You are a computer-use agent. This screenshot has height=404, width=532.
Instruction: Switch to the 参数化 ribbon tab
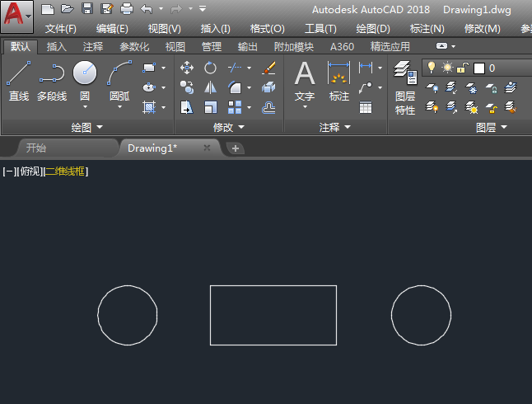tap(134, 46)
